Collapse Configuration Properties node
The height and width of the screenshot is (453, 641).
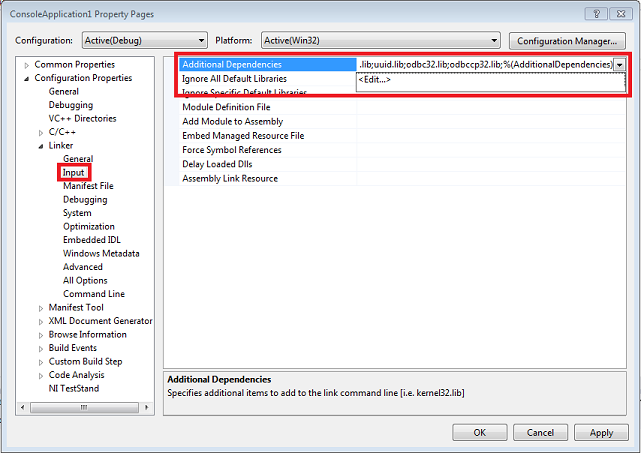27,78
